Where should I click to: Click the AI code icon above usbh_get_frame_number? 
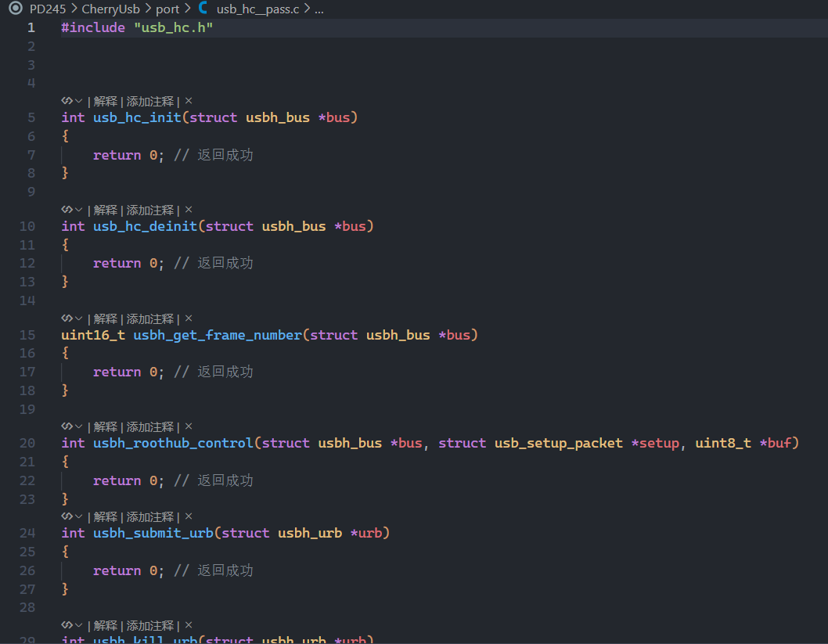(67, 318)
